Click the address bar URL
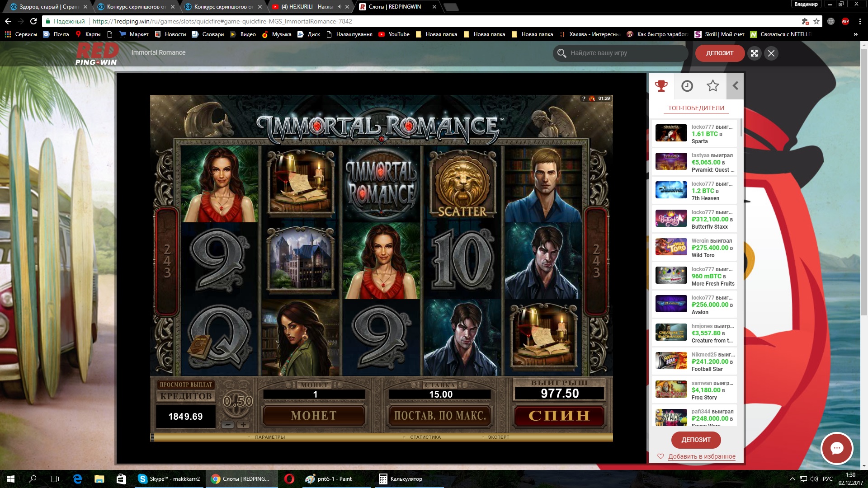 (222, 21)
